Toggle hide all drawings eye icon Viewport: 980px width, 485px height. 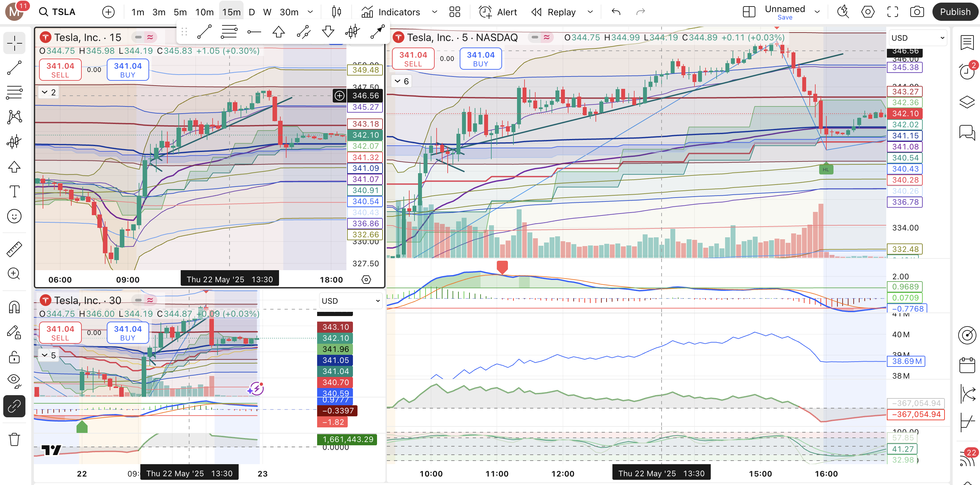coord(14,381)
